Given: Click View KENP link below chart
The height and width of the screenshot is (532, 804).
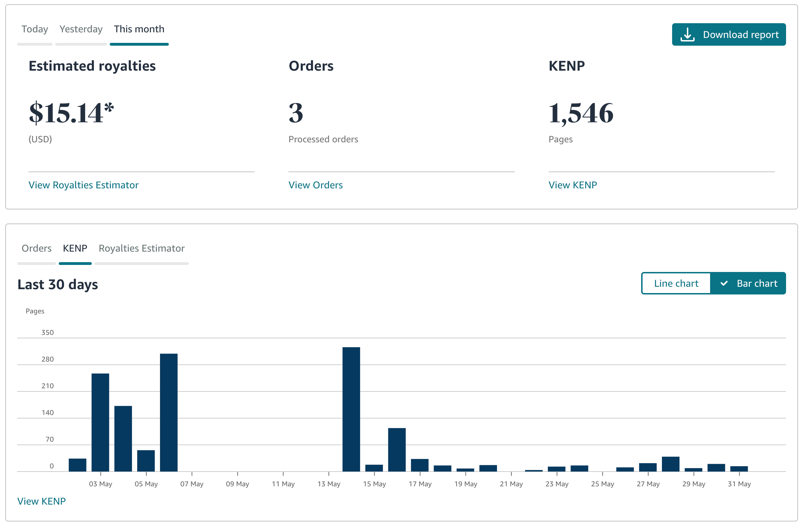Looking at the screenshot, I should (x=42, y=501).
